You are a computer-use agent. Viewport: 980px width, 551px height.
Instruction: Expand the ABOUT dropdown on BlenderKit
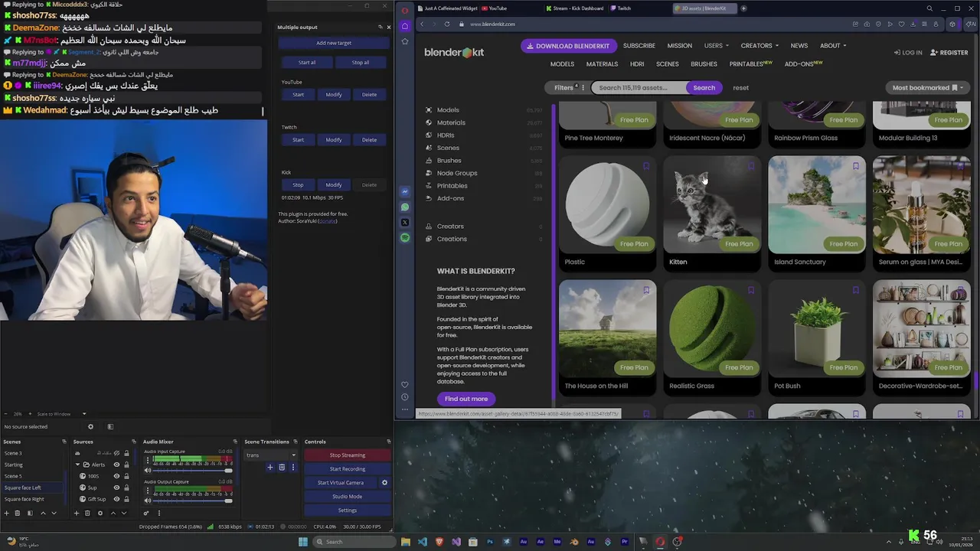click(832, 45)
